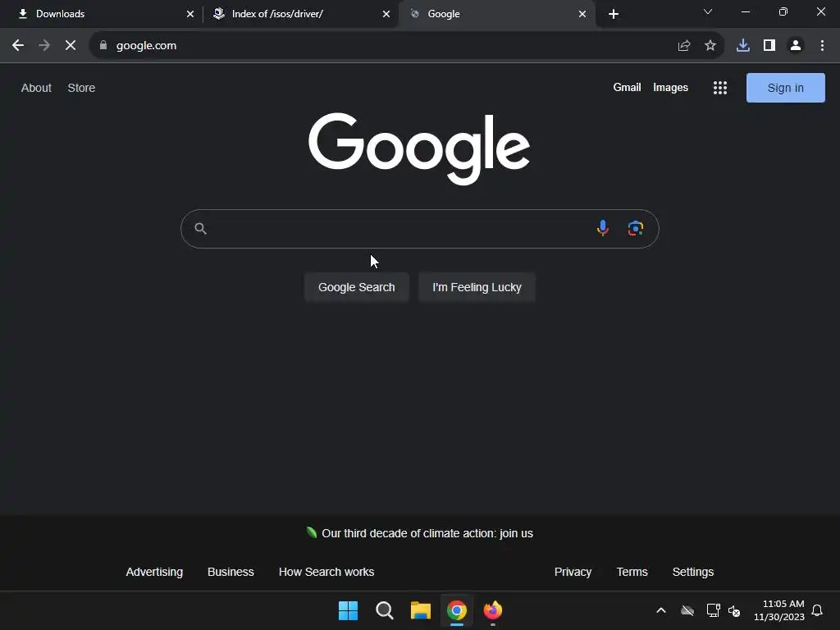840x630 pixels.
Task: Open the notifications bell
Action: pos(818,610)
